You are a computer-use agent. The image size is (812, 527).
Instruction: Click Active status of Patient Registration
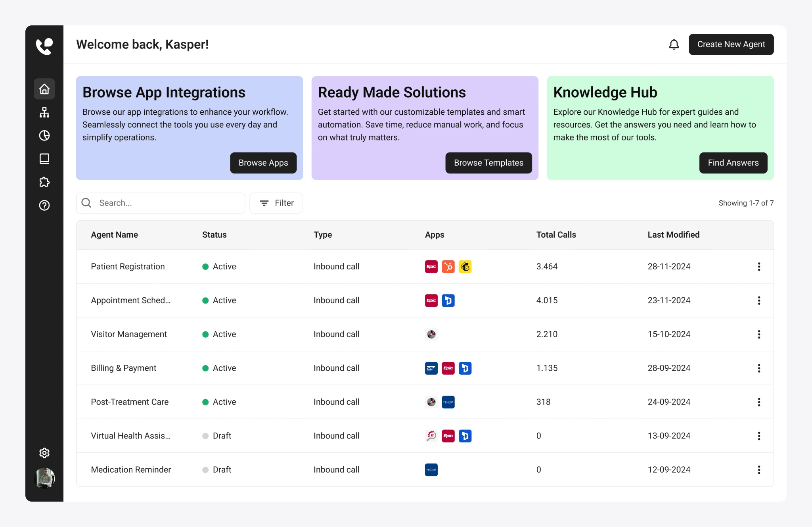219,267
